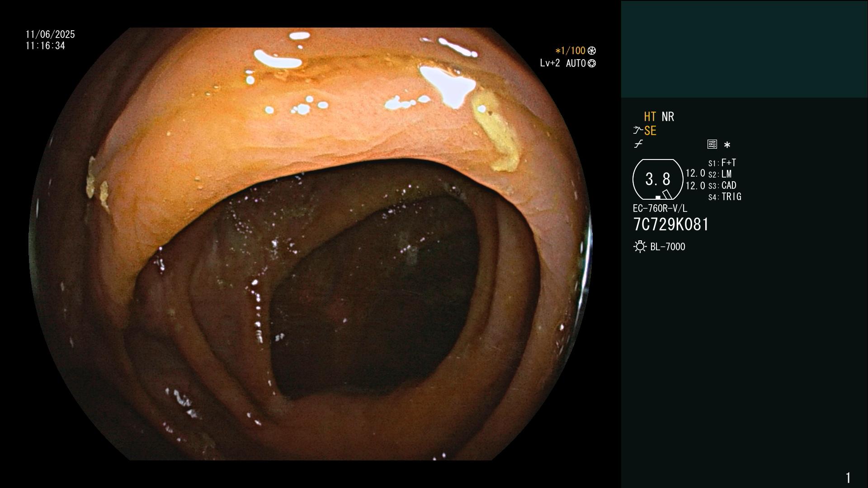Click the *1/100 shutter speed value

tap(570, 51)
